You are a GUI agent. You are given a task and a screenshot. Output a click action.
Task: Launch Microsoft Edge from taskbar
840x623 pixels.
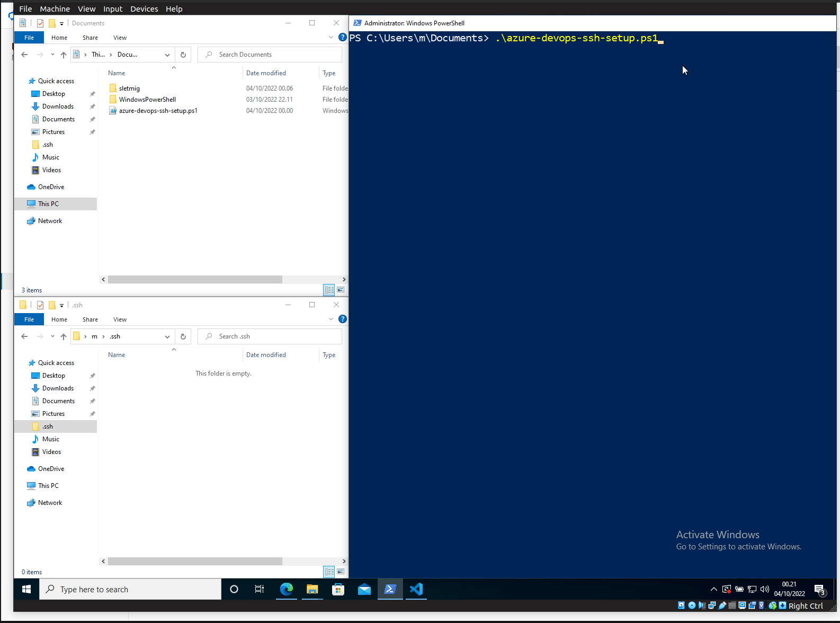click(x=287, y=589)
